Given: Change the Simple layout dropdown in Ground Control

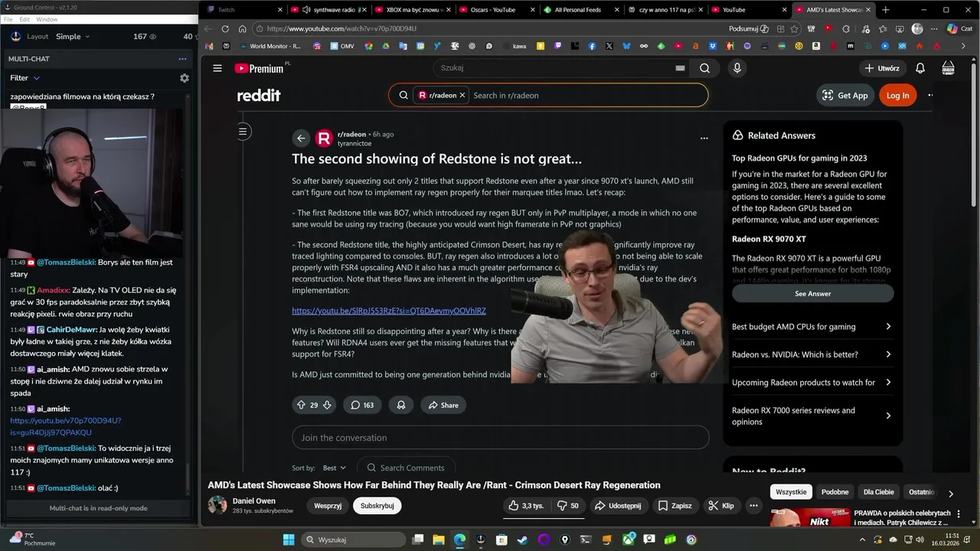Looking at the screenshot, I should pyautogui.click(x=73, y=37).
